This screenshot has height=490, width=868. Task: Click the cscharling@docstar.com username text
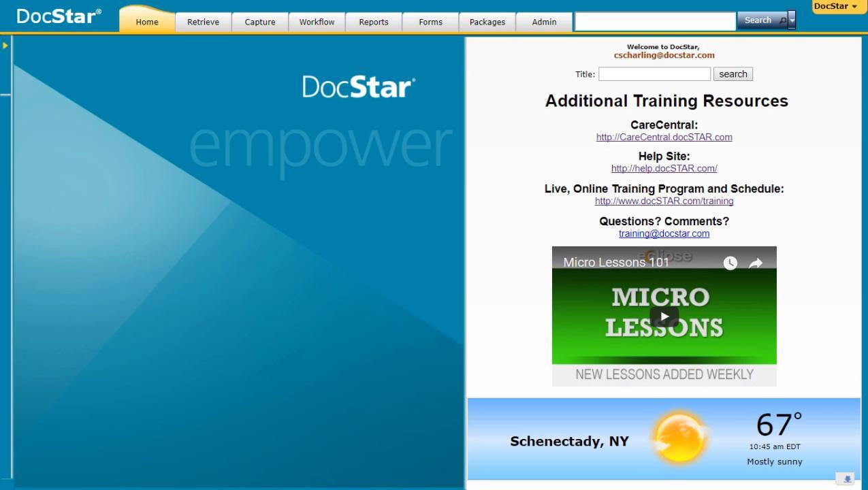pos(664,55)
